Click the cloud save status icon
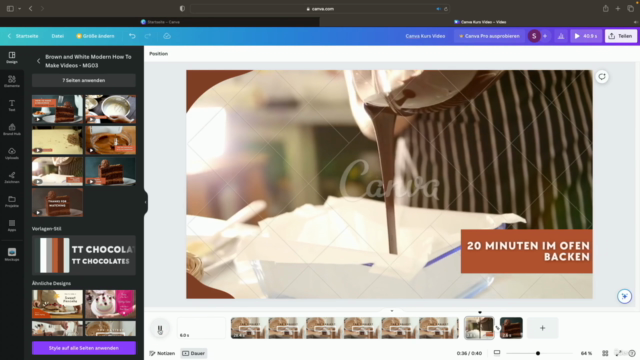The height and width of the screenshot is (360, 640). click(167, 36)
